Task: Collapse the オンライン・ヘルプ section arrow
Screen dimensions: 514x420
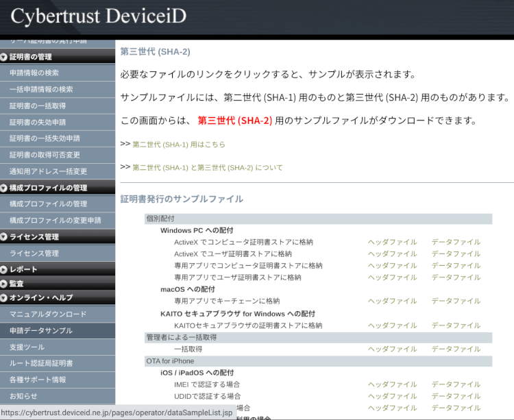Action: 3,298
